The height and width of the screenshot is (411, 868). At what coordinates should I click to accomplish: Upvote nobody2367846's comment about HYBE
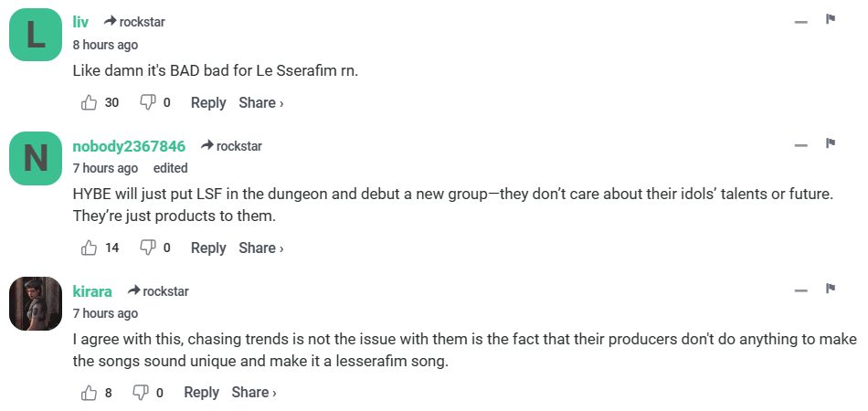tap(90, 248)
